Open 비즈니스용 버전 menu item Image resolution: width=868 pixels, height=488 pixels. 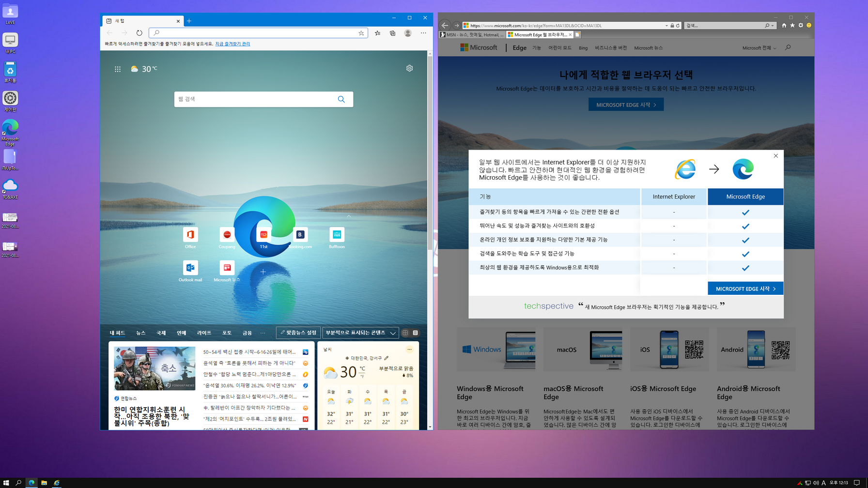[x=610, y=48]
